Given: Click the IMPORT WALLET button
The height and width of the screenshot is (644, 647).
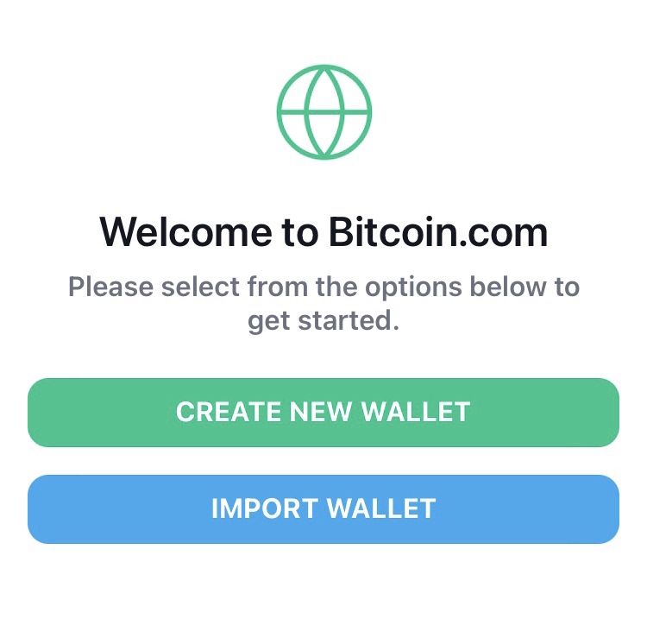Looking at the screenshot, I should [323, 509].
